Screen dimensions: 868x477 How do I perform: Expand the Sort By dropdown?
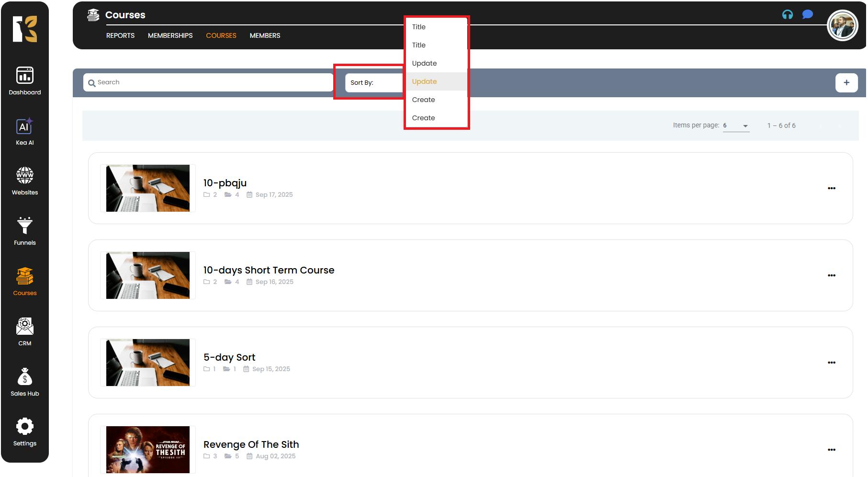point(373,83)
